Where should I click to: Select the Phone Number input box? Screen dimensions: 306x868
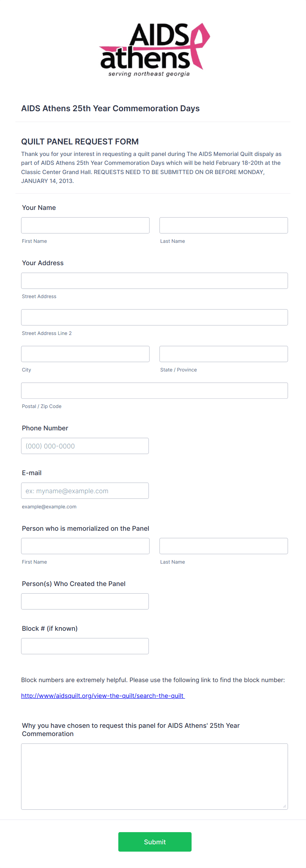click(x=85, y=446)
